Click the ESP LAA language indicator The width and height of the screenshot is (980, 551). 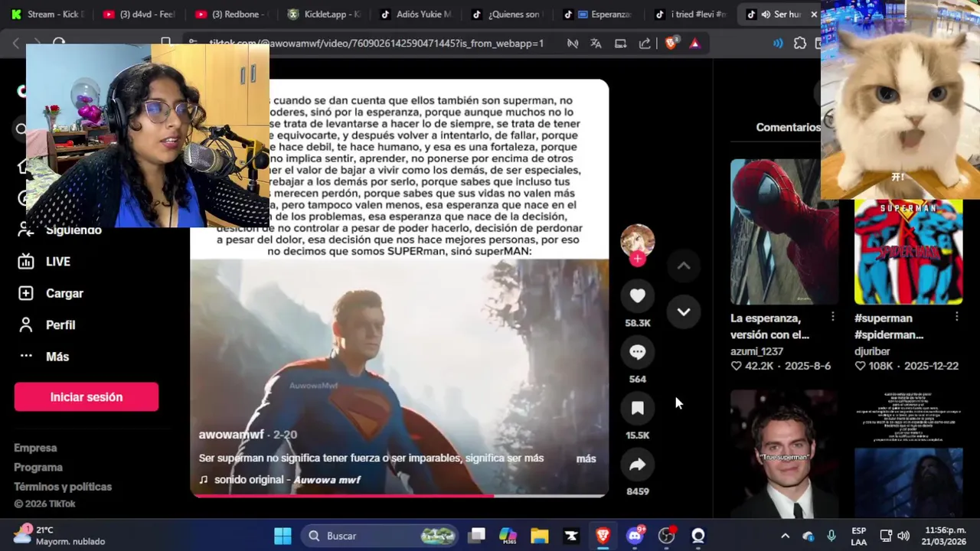coord(859,536)
